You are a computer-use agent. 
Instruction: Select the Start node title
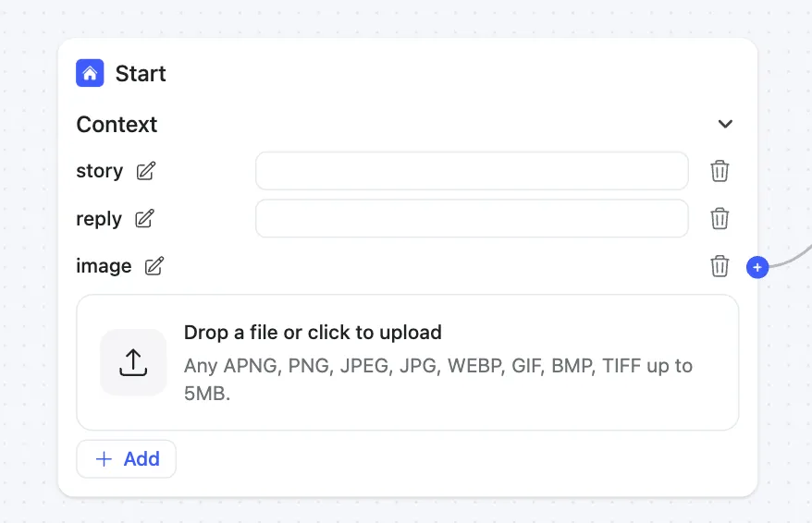point(141,73)
